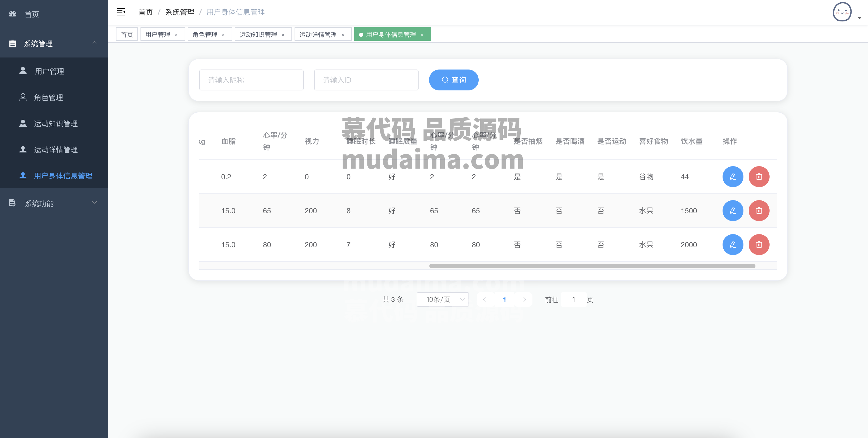Click the 查询 search button
868x438 pixels.
click(x=454, y=80)
